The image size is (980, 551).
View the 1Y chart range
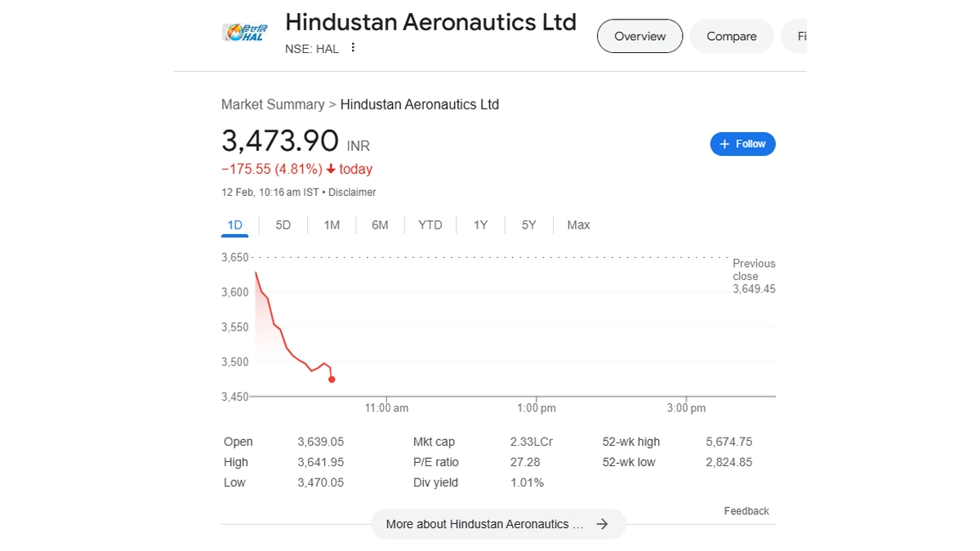pos(480,225)
